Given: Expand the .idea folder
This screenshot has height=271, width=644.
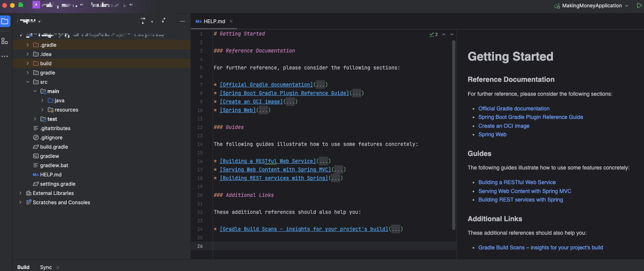Looking at the screenshot, I should click(28, 54).
